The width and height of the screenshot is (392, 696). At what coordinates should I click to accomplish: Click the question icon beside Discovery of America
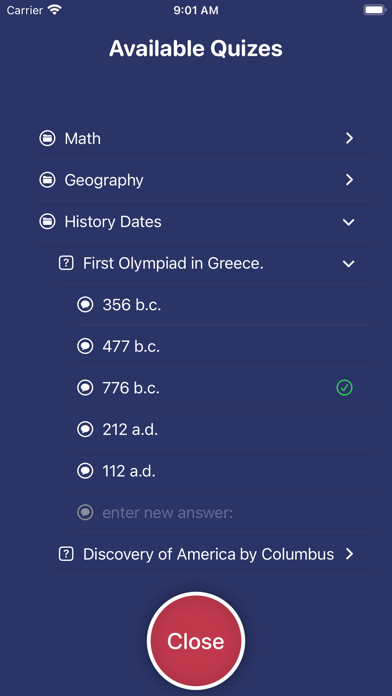point(66,554)
